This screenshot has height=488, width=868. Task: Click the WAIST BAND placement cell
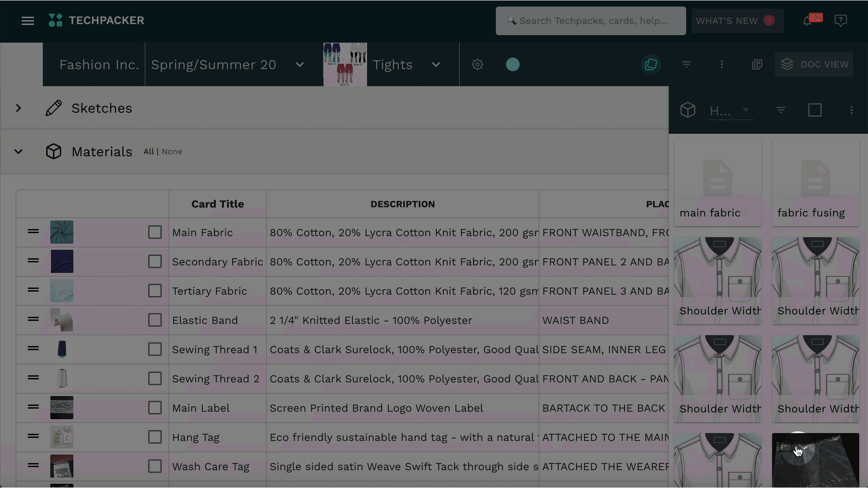pos(604,320)
